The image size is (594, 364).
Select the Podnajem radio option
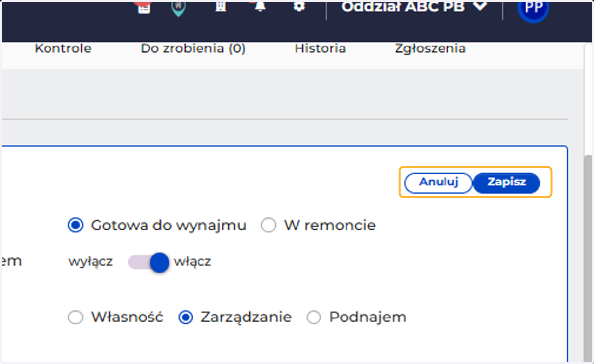(x=314, y=317)
